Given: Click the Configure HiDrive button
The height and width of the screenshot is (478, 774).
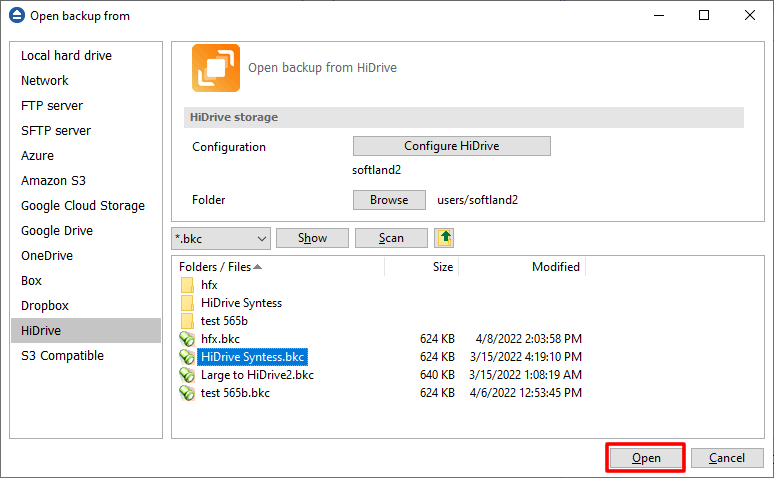Looking at the screenshot, I should (452, 146).
